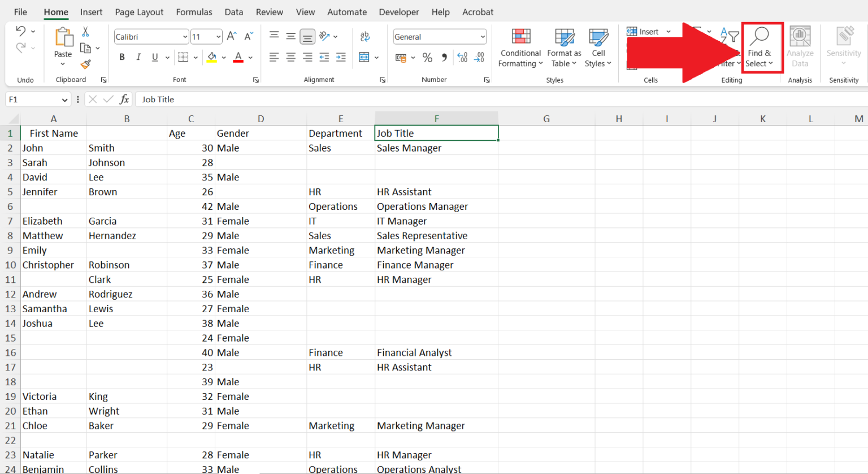Image resolution: width=868 pixels, height=474 pixels.
Task: Click the Cut scissors icon
Action: pyautogui.click(x=85, y=32)
